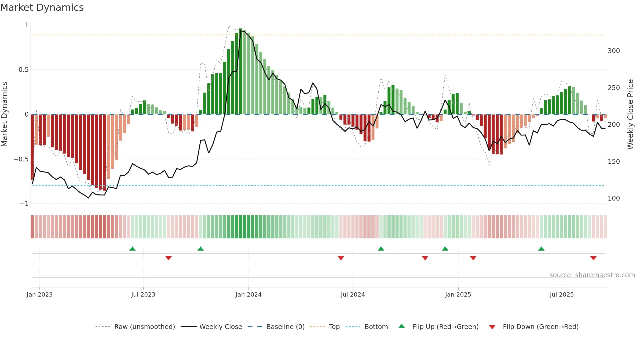Click the Jul 2024 x-axis label
Image resolution: width=644 pixels, height=362 pixels.
(x=353, y=294)
